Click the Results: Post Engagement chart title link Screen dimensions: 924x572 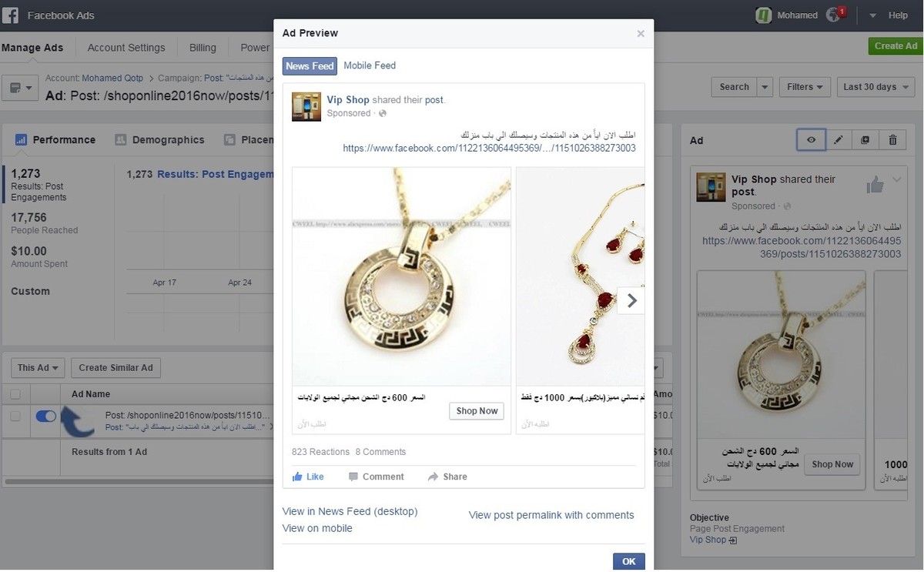click(215, 175)
